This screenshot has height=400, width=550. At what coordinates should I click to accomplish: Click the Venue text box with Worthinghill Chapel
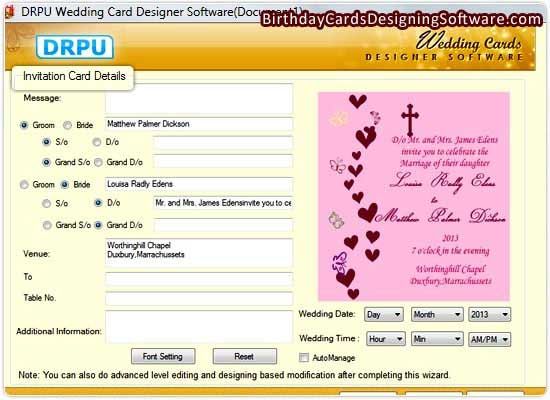click(x=199, y=253)
